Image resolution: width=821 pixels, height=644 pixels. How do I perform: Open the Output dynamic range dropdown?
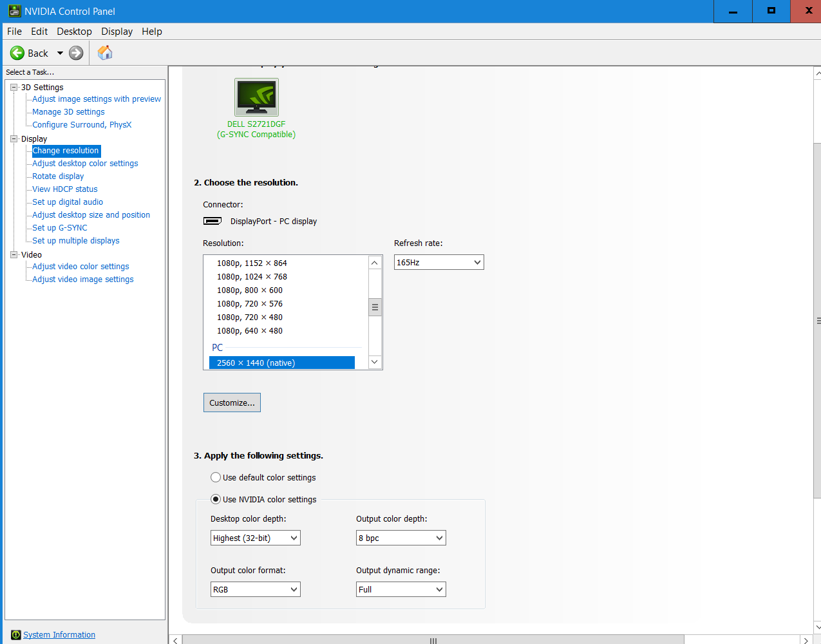[x=401, y=589]
